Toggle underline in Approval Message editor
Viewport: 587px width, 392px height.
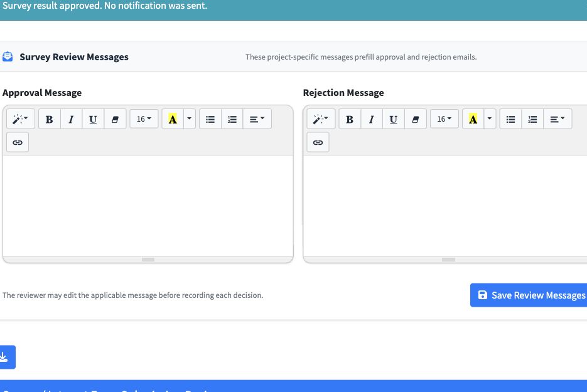coord(93,119)
